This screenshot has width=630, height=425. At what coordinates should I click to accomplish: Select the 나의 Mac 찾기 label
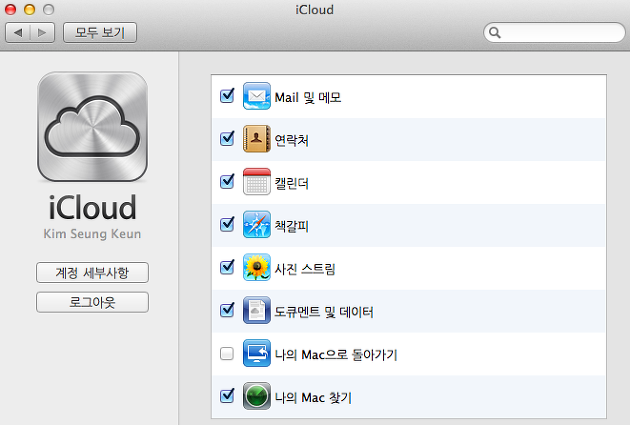[x=313, y=398]
